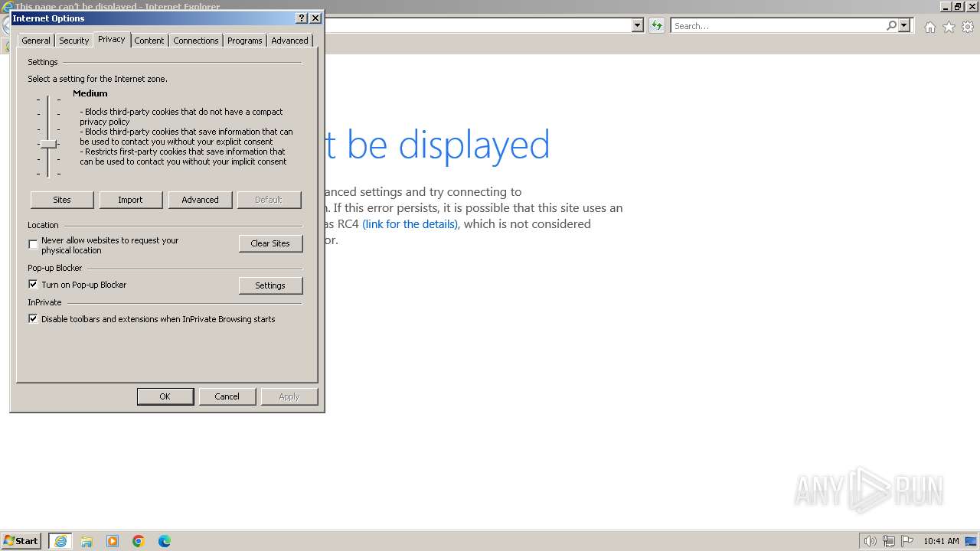
Task: Expand the search provider dropdown arrow
Action: [904, 26]
